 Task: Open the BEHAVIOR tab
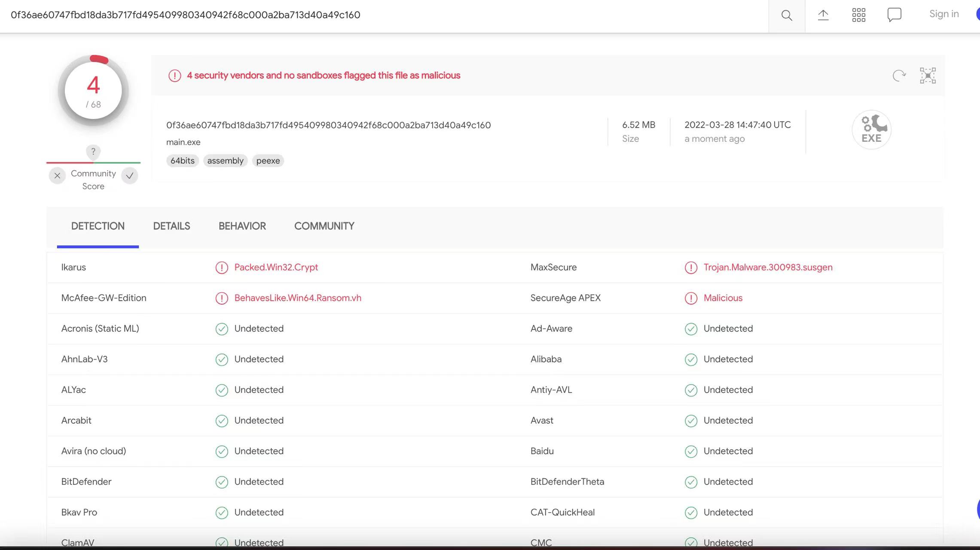242,226
